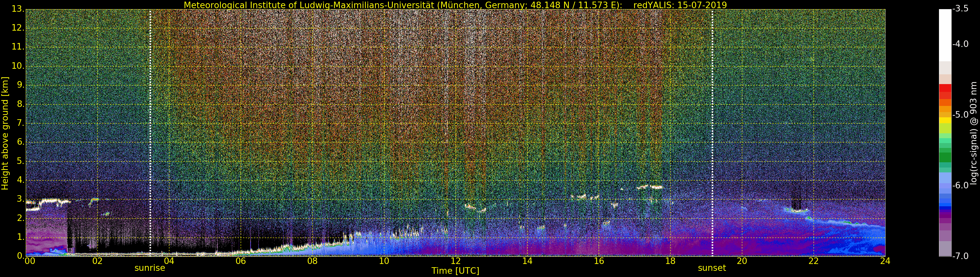Click the height axis tick label '5.'
The image size is (980, 277).
pos(21,161)
